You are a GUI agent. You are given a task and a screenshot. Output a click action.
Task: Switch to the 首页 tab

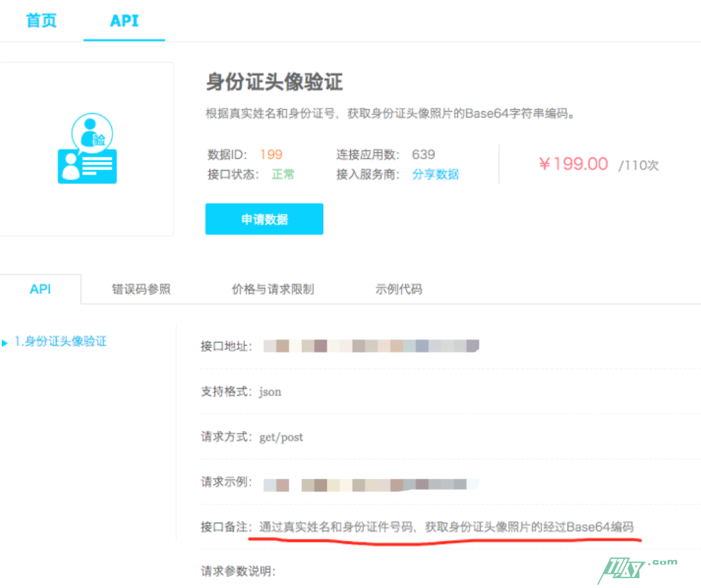(x=40, y=20)
